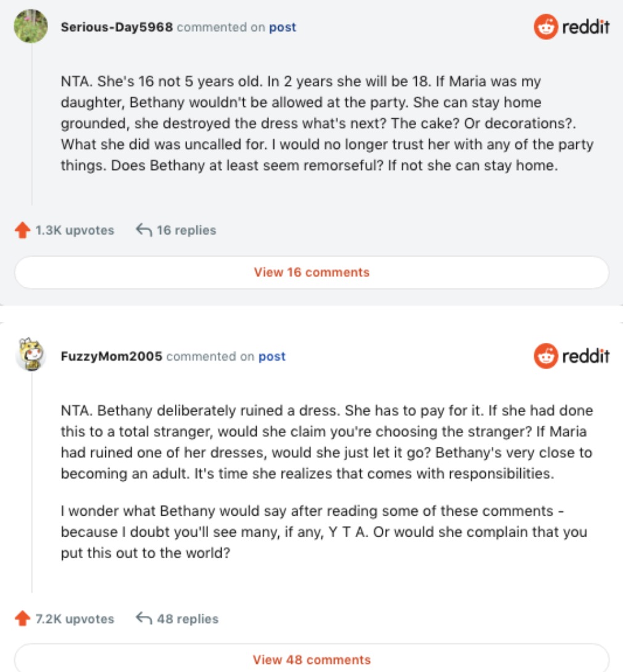The image size is (623, 672).
Task: Upvote the Serious-Day5968 comment using the arrow
Action: [x=22, y=231]
